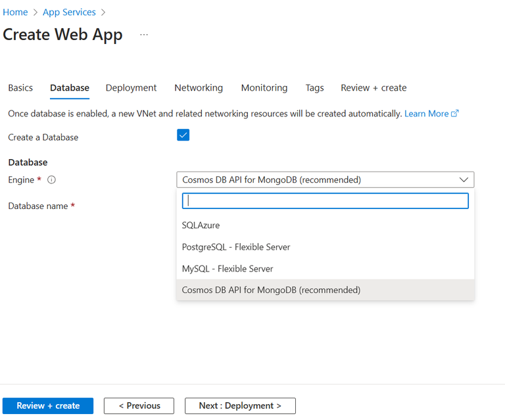The width and height of the screenshot is (505, 420).
Task: Switch to the Basics tab
Action: tap(20, 87)
